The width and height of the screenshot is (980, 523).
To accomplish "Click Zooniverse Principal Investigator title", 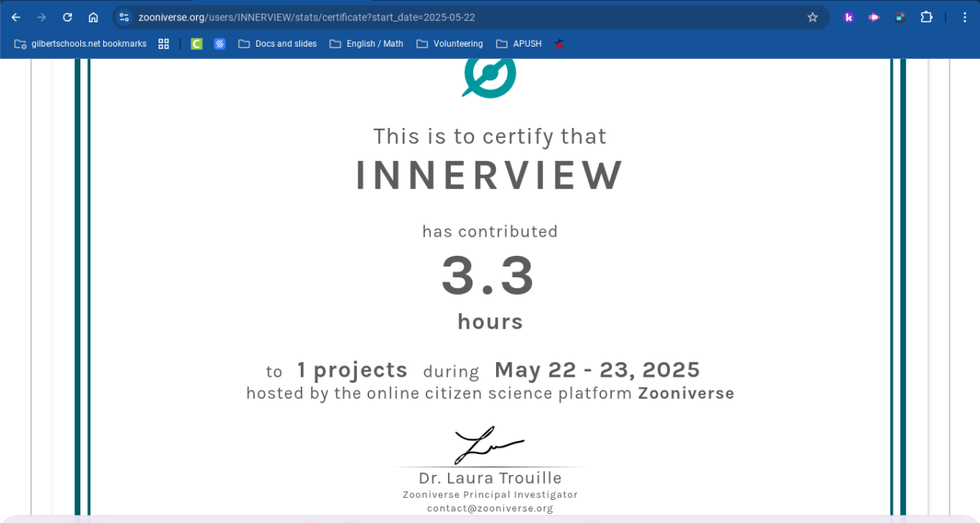I will point(490,495).
